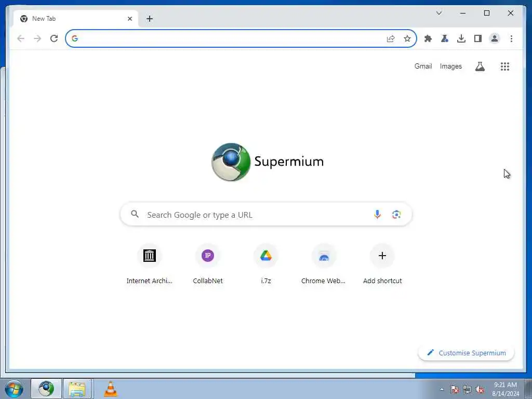532x399 pixels.
Task: Open the taskbar clock and date
Action: coord(505,389)
